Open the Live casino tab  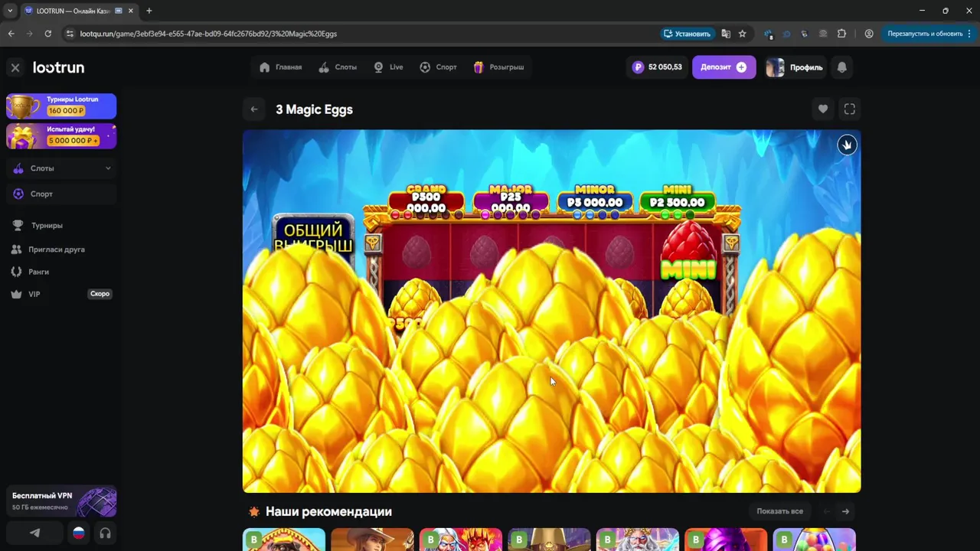tap(388, 67)
